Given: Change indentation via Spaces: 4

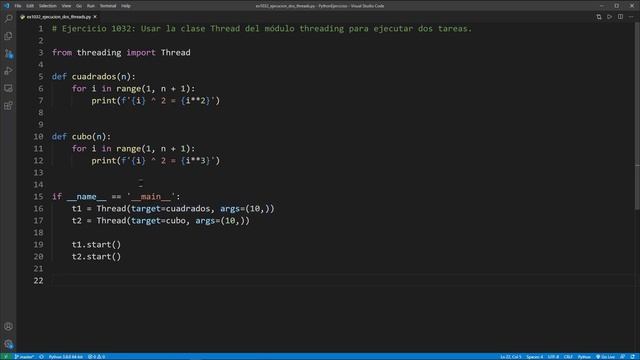Looking at the screenshot, I should point(534,357).
